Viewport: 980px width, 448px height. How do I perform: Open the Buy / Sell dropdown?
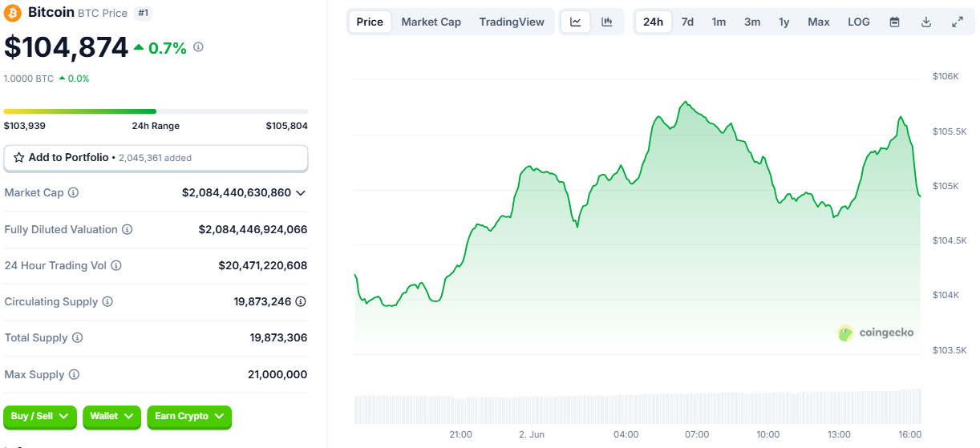coord(40,417)
